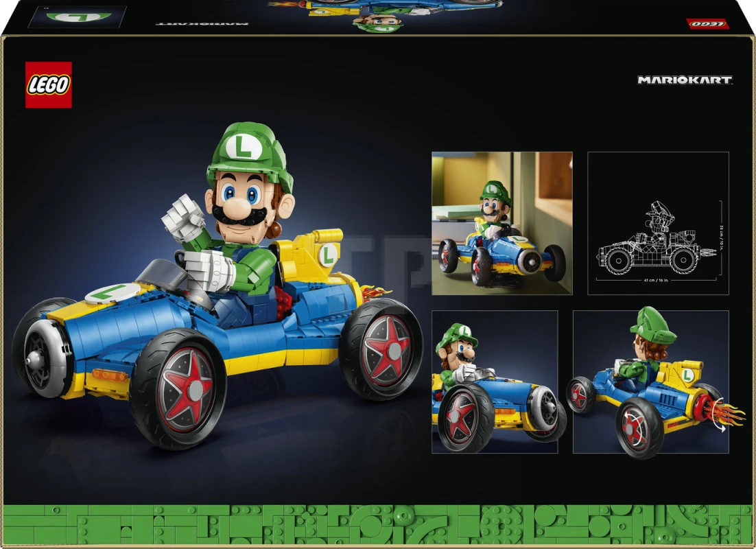Open the thumbnail of Luigi kart on a shelf
The image size is (756, 549).
click(502, 223)
